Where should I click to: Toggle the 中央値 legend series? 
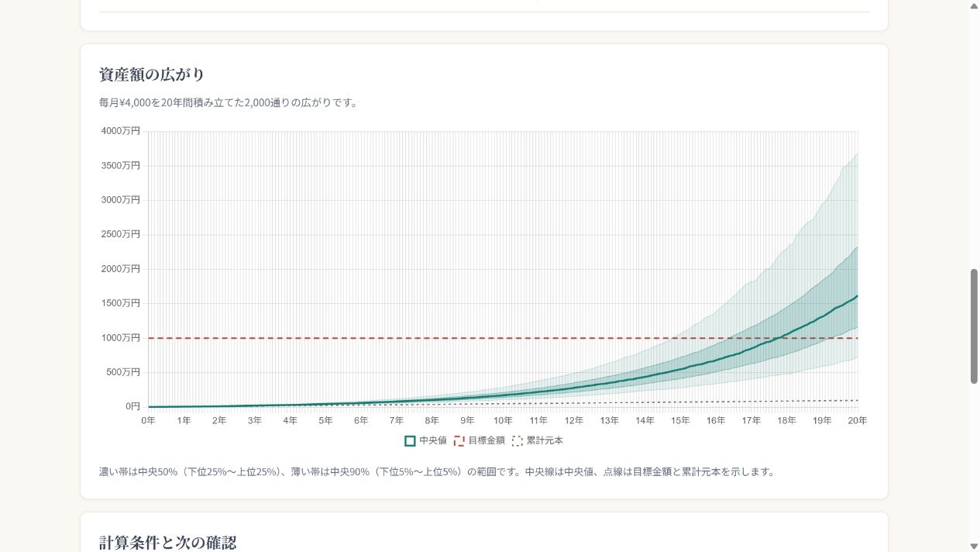click(425, 440)
